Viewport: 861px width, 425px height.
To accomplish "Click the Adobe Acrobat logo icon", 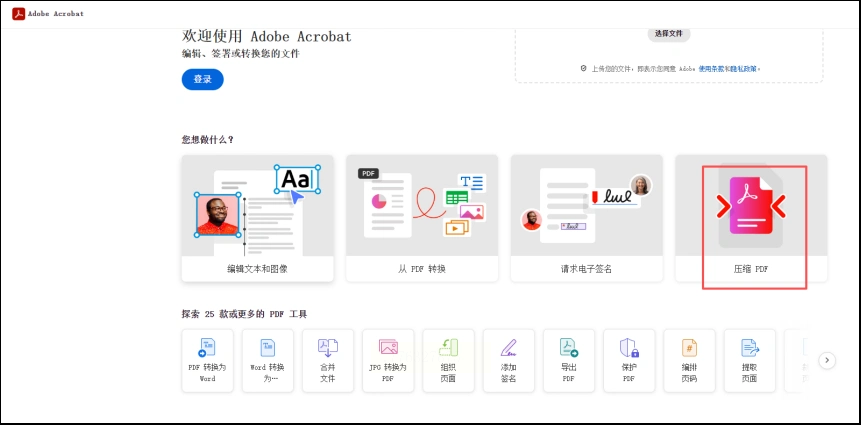I will (19, 14).
